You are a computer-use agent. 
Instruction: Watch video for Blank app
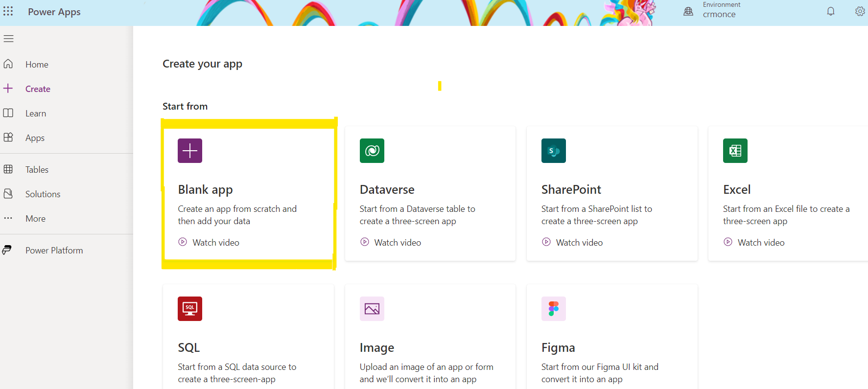click(x=216, y=242)
